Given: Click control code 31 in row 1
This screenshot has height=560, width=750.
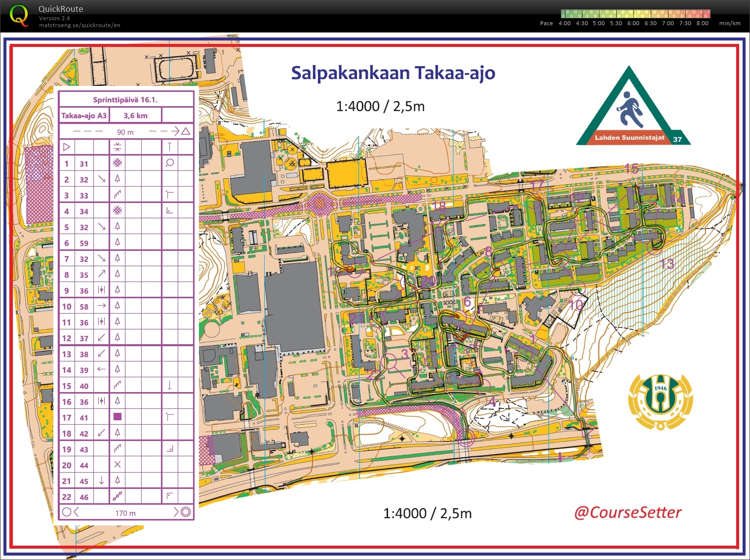Looking at the screenshot, I should tap(84, 164).
